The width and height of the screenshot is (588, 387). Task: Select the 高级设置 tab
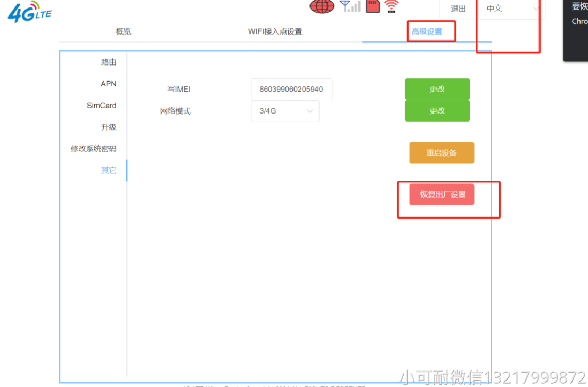click(x=427, y=31)
